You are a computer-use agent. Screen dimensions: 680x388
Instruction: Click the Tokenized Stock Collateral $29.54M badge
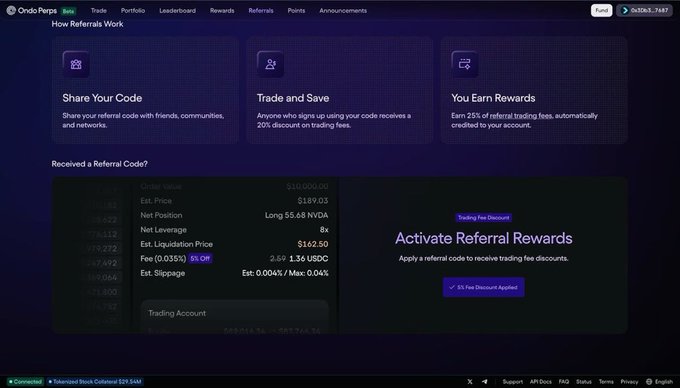(95, 381)
